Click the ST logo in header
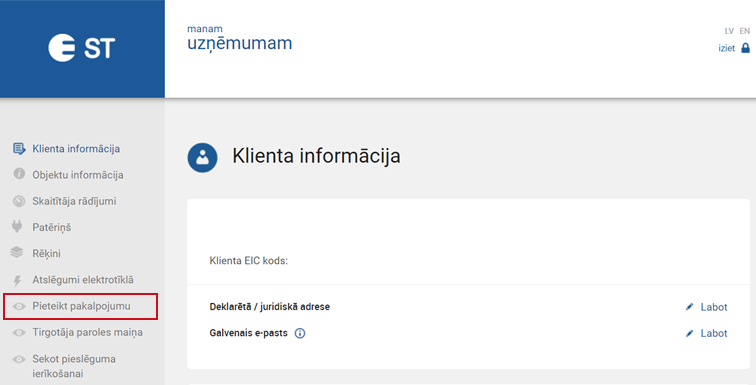This screenshot has height=385, width=756. point(81,48)
